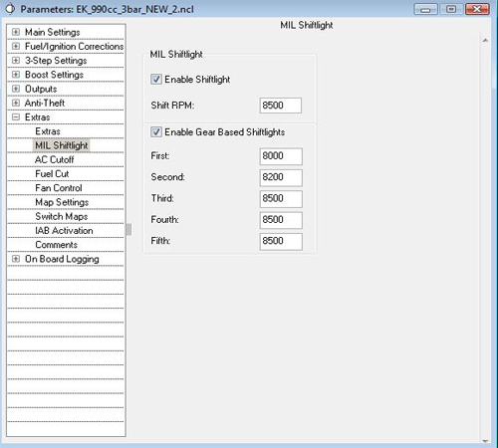The height and width of the screenshot is (448, 498).
Task: Toggle the Enable Shiftlight checkbox
Action: [x=156, y=80]
